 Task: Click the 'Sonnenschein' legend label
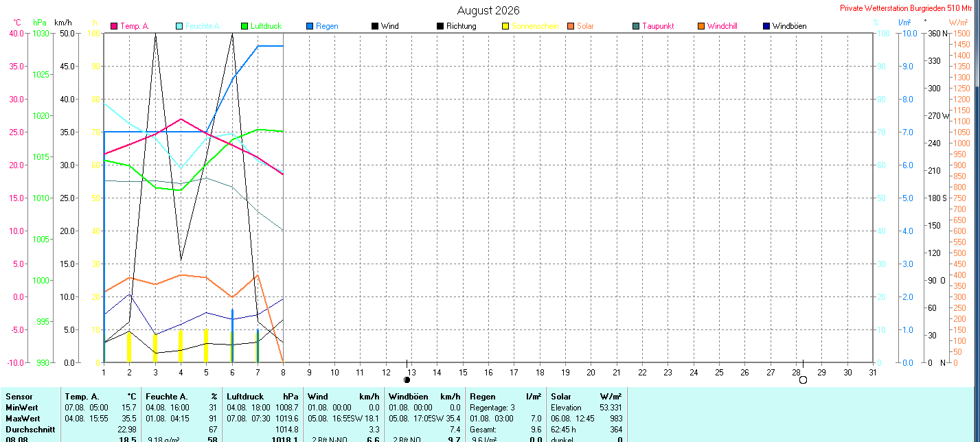(535, 26)
